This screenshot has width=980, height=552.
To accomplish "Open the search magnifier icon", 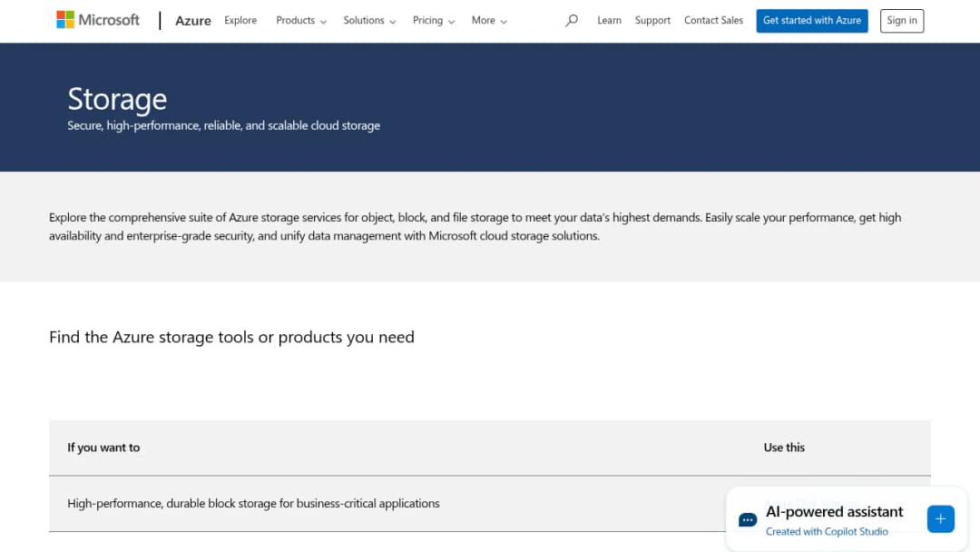I will pyautogui.click(x=572, y=21).
